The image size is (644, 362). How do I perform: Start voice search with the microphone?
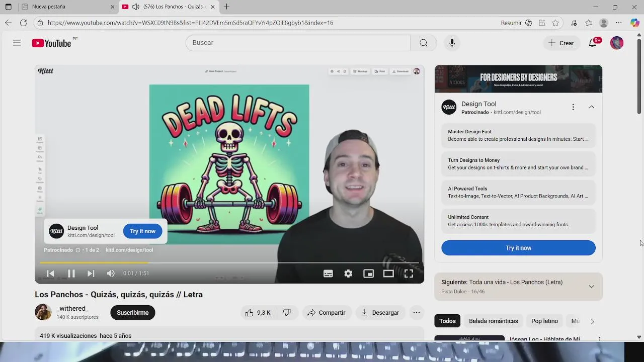452,43
